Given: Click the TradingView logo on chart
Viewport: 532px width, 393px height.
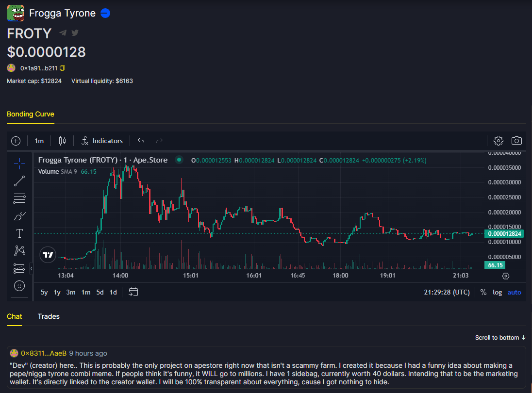Looking at the screenshot, I should tap(48, 255).
